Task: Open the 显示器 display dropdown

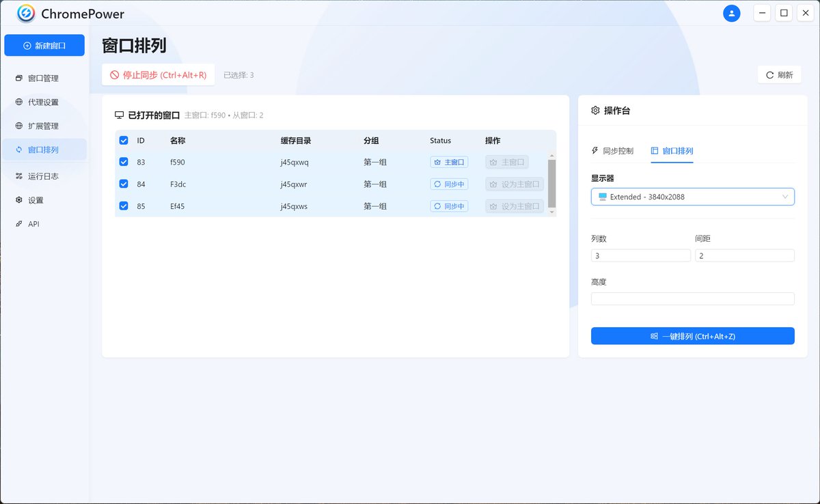Action: pos(693,197)
